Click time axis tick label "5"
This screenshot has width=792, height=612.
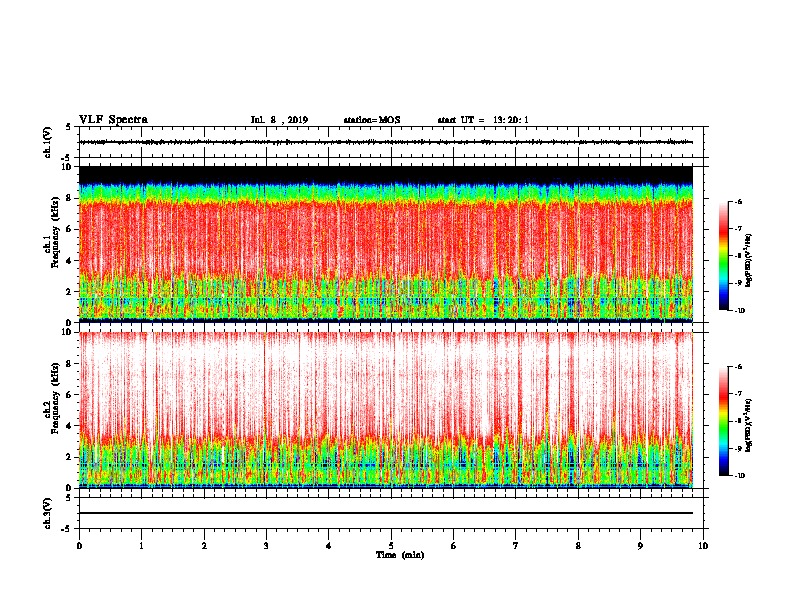(x=391, y=546)
